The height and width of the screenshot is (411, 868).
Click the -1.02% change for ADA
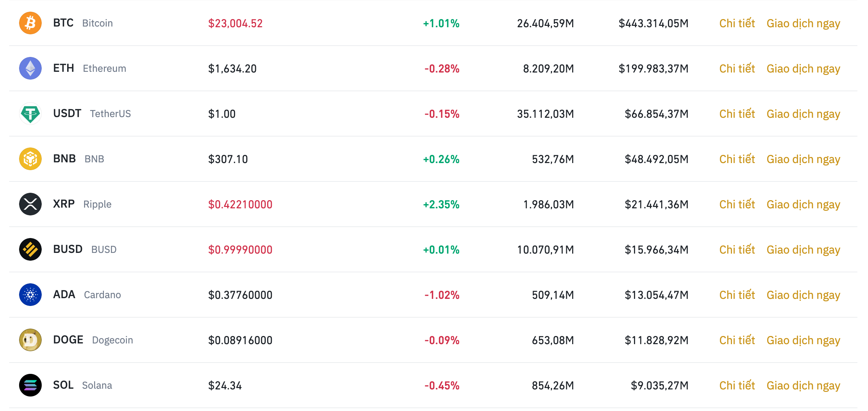tap(442, 295)
